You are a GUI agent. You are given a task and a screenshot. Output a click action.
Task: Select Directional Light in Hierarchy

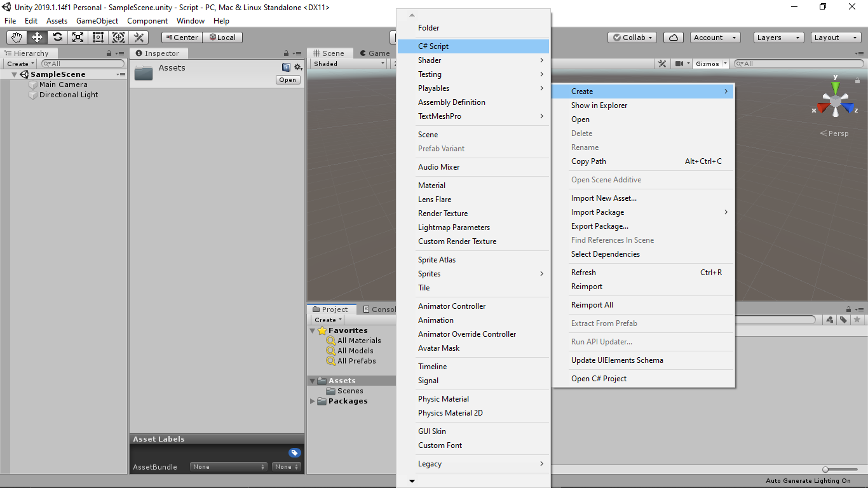pos(69,95)
